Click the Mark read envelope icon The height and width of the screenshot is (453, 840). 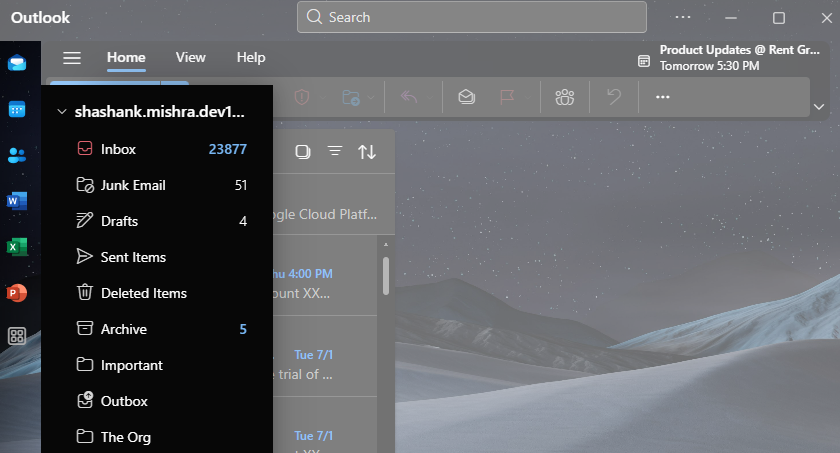[x=467, y=97]
